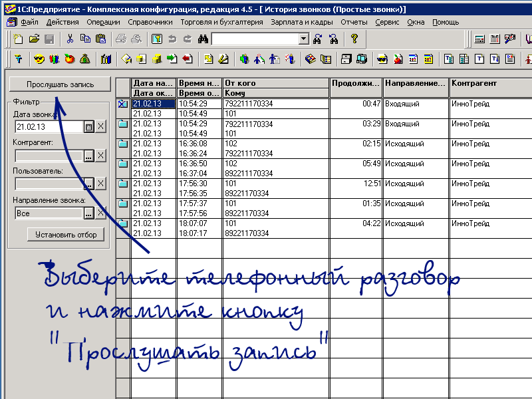Open the Операции menu
532x399 pixels.
pyautogui.click(x=104, y=22)
